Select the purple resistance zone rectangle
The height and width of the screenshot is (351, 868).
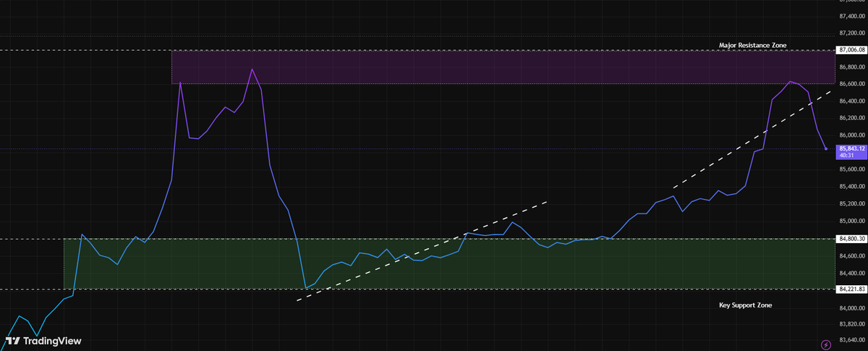(x=503, y=67)
